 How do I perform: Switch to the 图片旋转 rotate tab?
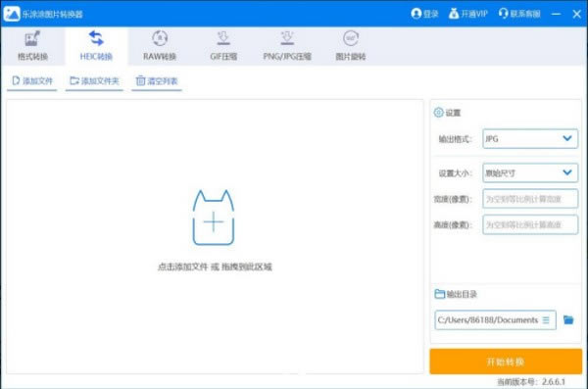[x=350, y=46]
